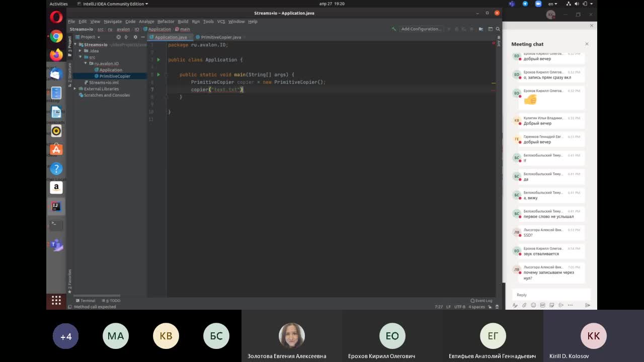The width and height of the screenshot is (644, 362).
Task: Click Add Configuration button
Action: [421, 29]
